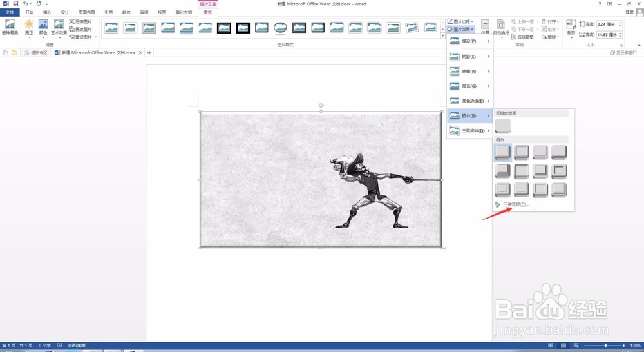Click 重设图片 (Reset Picture)
This screenshot has width=644, height=352.
point(80,37)
